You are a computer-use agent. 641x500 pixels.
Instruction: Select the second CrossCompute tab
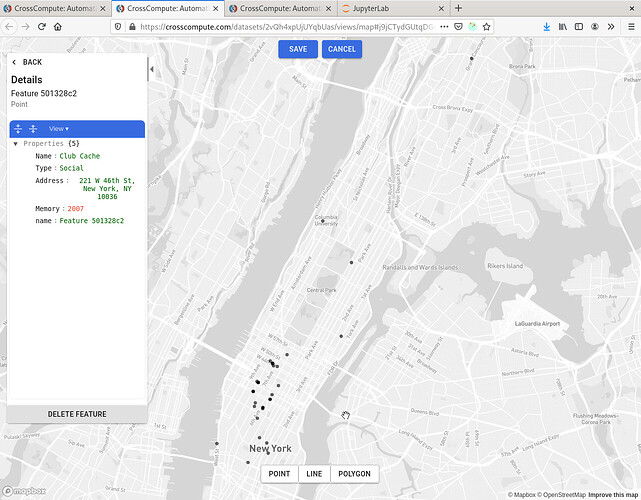tap(168, 8)
